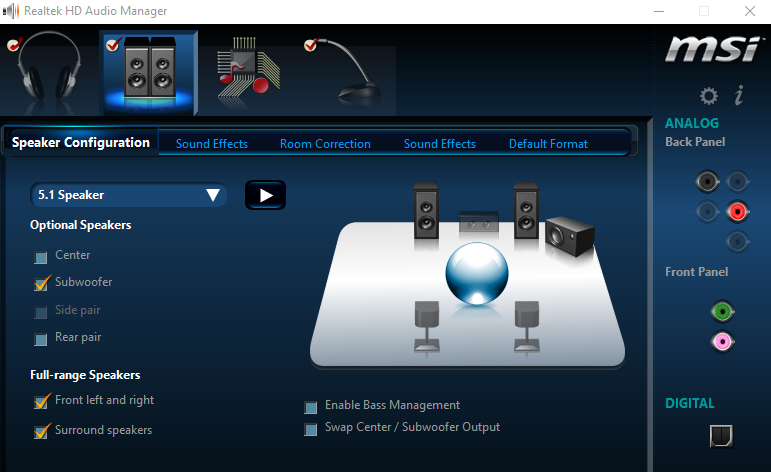
Task: Enable the Center optional speaker checkbox
Action: 41,257
